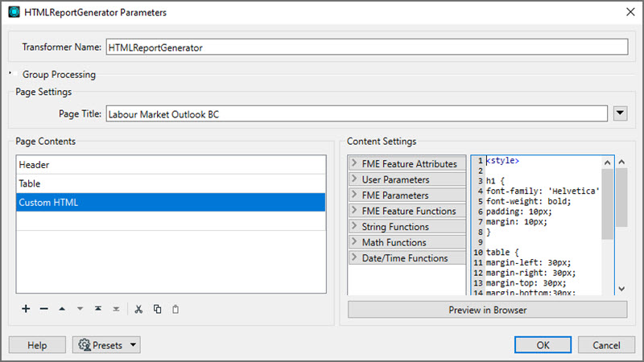Image resolution: width=644 pixels, height=362 pixels.
Task: Copy the selected content item
Action: [x=157, y=309]
